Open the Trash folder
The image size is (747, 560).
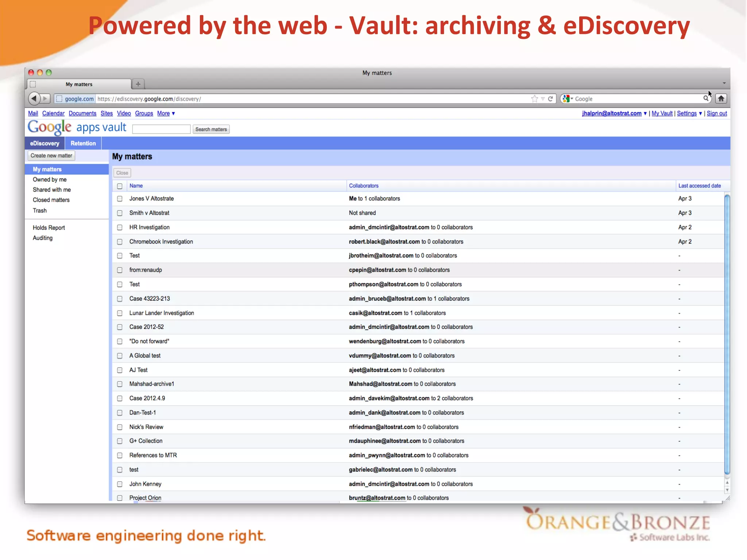(40, 210)
